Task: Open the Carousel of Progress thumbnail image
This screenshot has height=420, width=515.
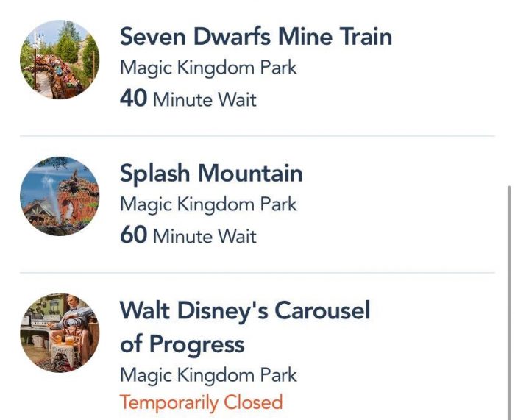Action: coord(59,332)
